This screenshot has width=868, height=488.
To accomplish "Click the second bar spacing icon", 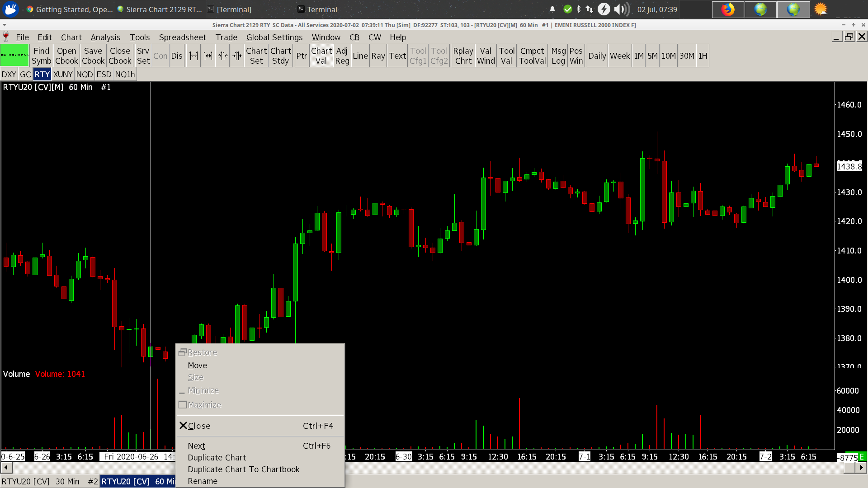I will 208,56.
